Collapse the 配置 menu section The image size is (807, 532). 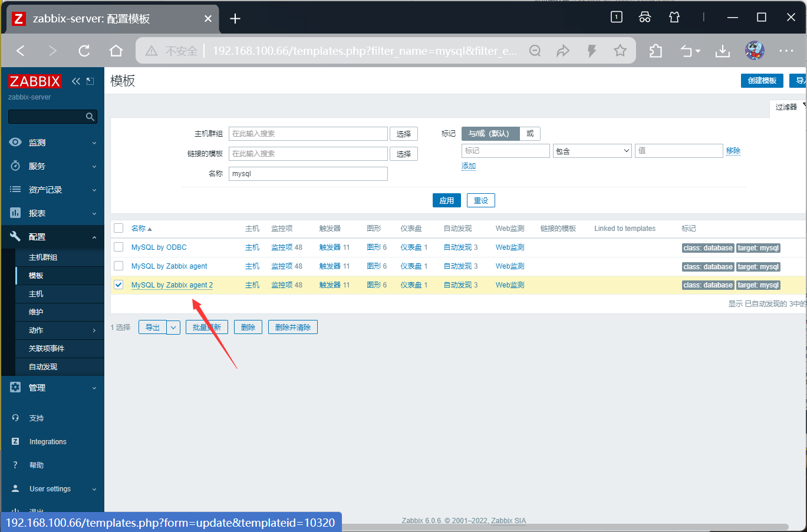click(52, 237)
